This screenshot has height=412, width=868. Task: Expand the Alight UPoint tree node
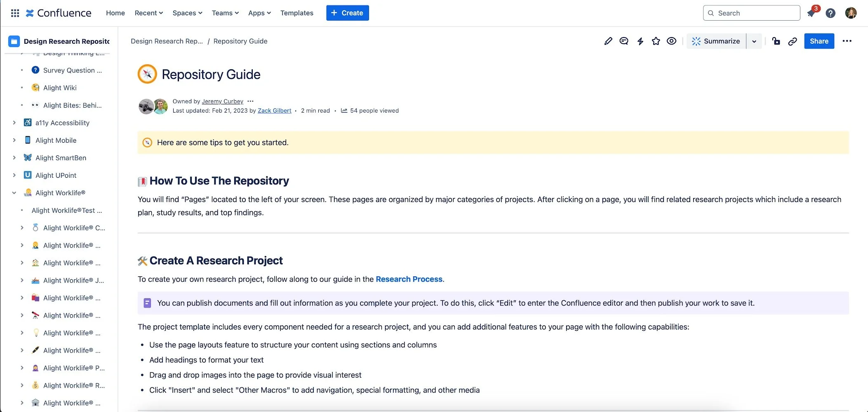(14, 175)
